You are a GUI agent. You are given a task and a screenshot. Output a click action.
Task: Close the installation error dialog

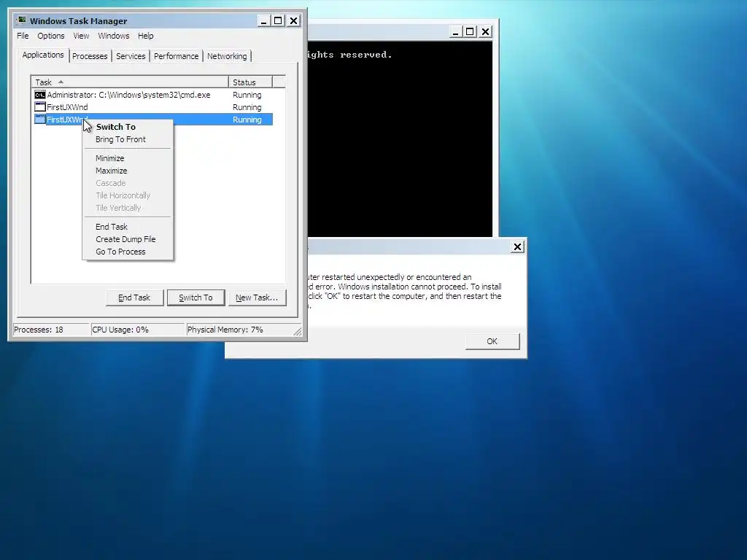pos(517,246)
